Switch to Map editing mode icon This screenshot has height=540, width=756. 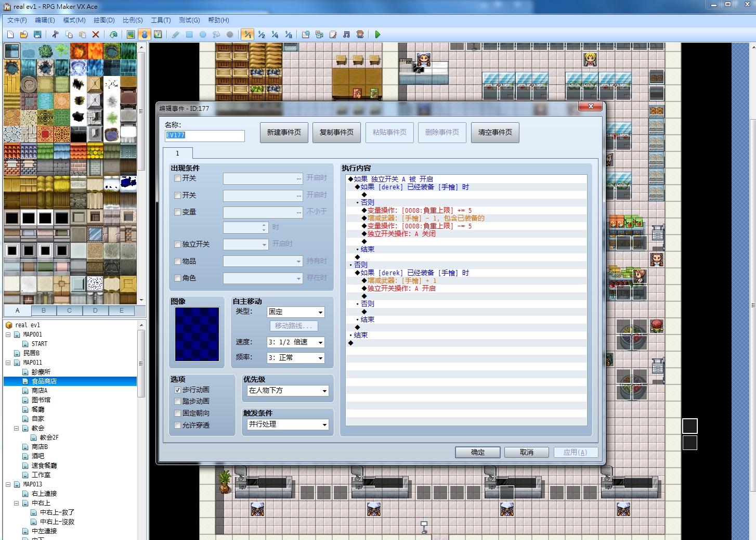coord(131,34)
